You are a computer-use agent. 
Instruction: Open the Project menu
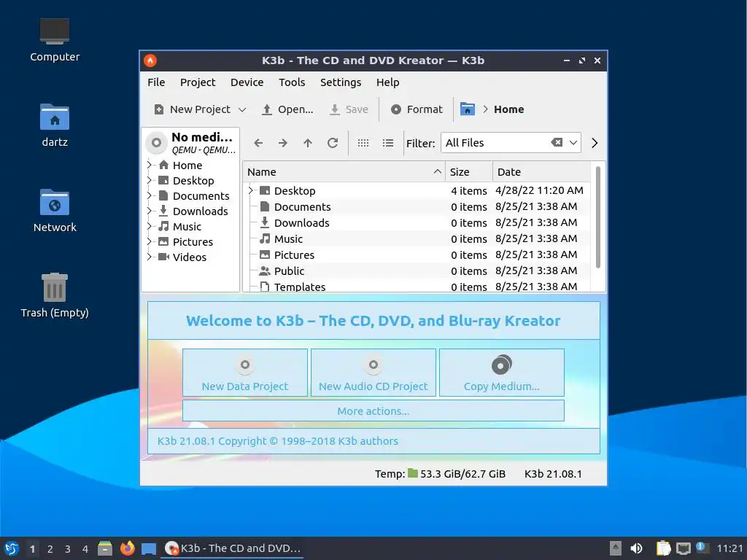[x=198, y=82]
